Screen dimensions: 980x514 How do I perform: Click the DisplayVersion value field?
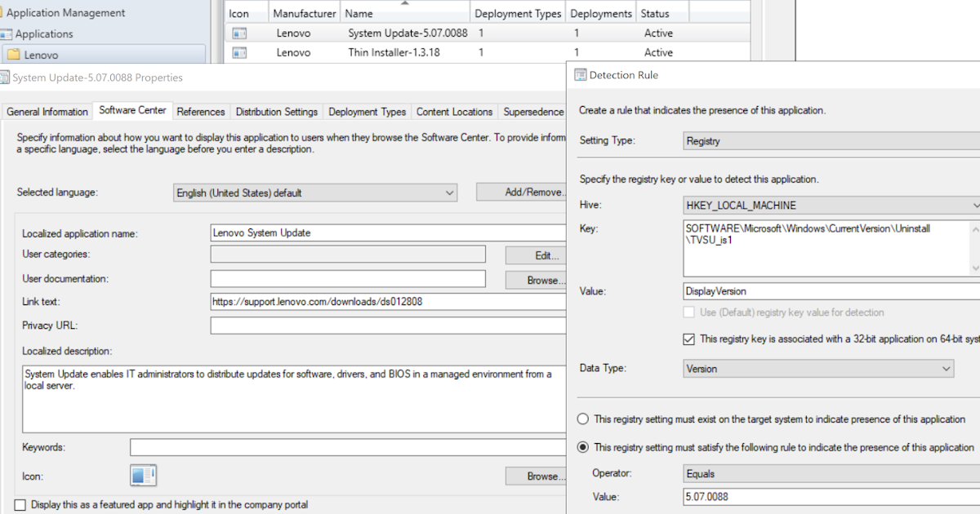point(831,291)
